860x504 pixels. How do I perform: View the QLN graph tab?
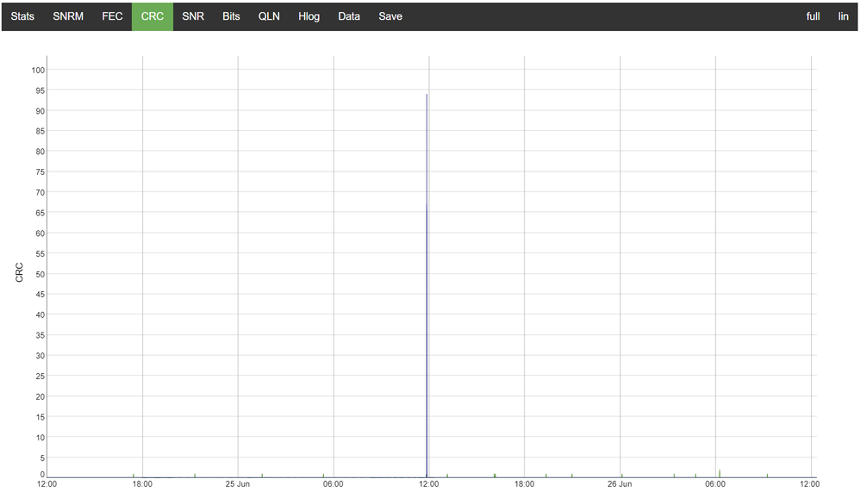tap(269, 16)
